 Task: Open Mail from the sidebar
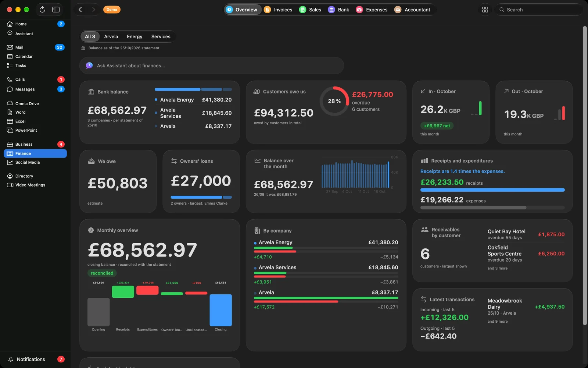pos(35,47)
